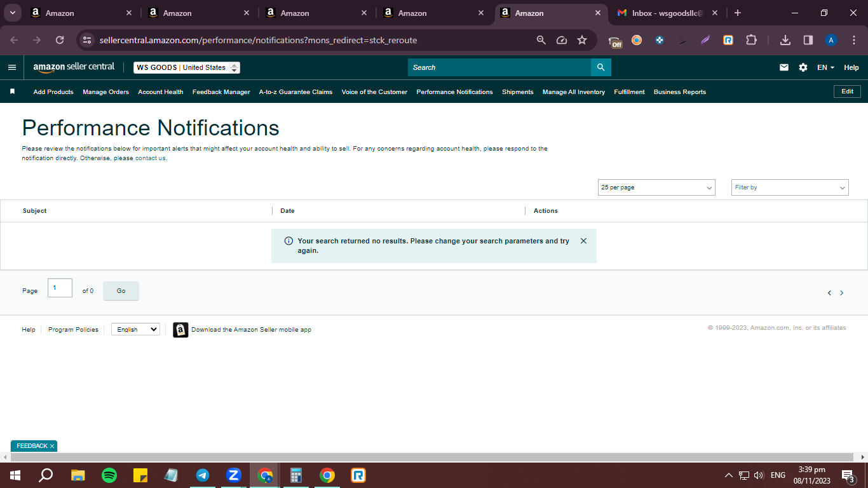Open taskbar Calculator app

(x=296, y=475)
